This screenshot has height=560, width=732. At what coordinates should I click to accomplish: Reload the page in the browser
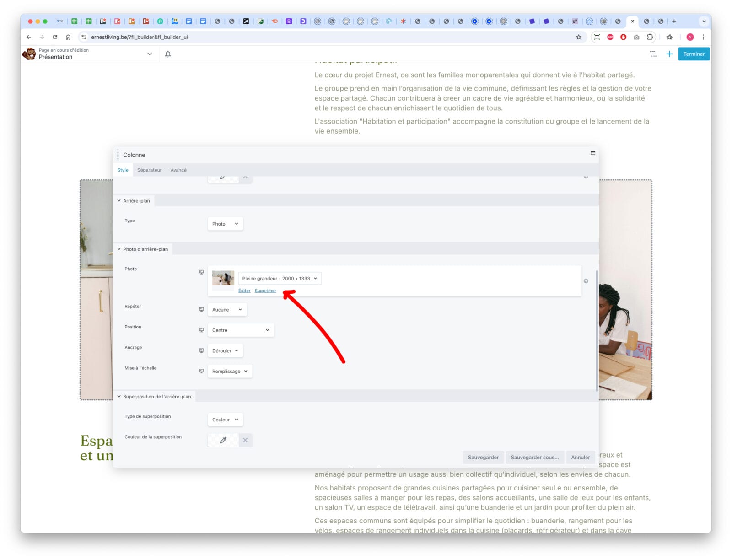point(55,37)
